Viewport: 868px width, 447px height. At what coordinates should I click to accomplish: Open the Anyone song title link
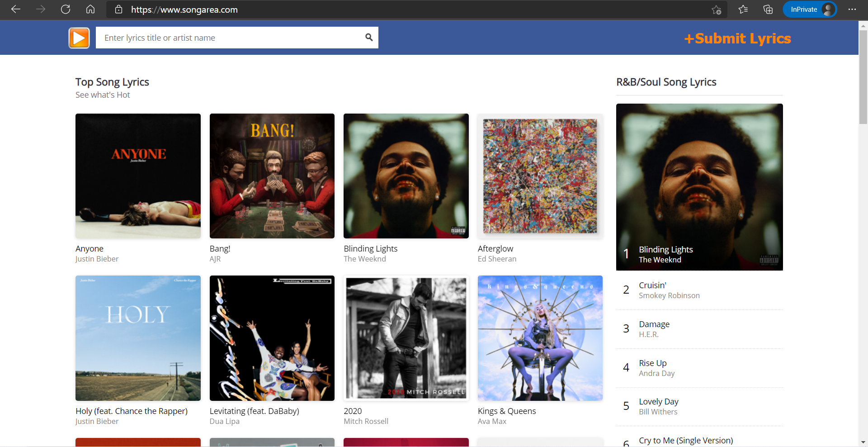click(90, 249)
